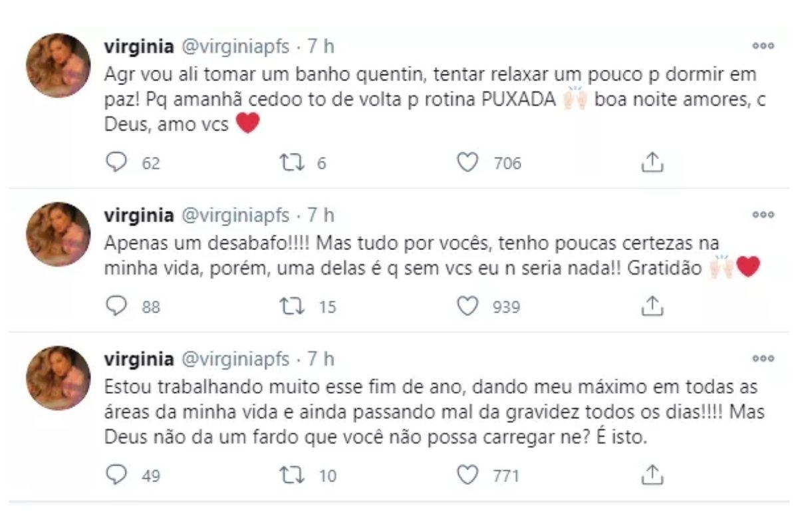Click @virginiapfs handle on second tweet

tap(235, 215)
